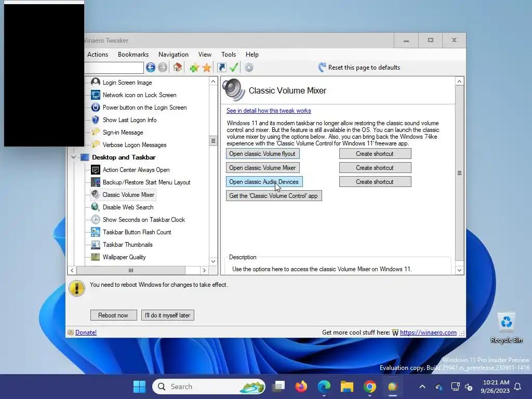Go back with the blue back arrow
The height and width of the screenshot is (399, 532).
click(x=151, y=68)
